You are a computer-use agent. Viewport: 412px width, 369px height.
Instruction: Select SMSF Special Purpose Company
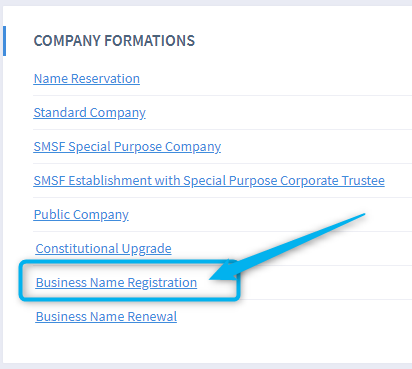127,147
